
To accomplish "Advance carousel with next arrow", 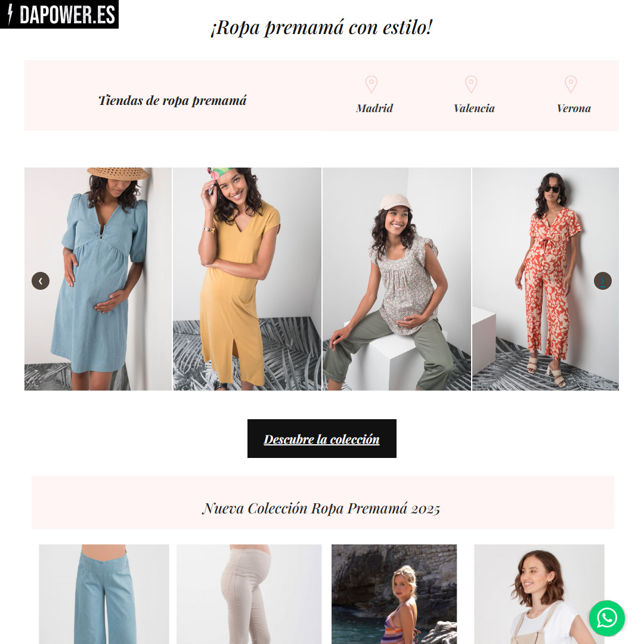I will pyautogui.click(x=602, y=281).
